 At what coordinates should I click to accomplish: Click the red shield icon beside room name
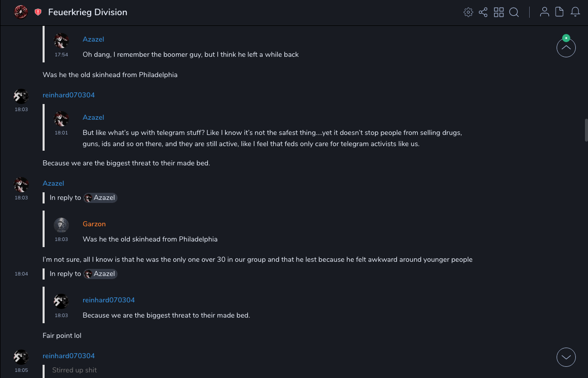(x=38, y=12)
